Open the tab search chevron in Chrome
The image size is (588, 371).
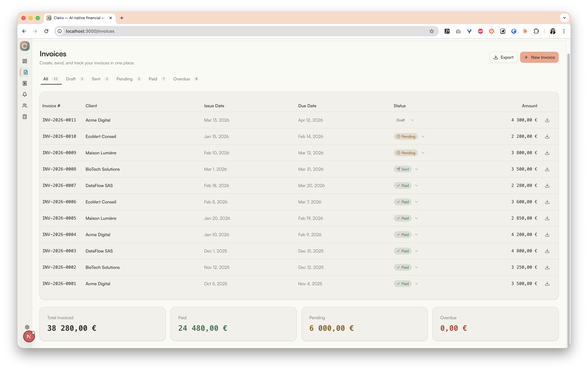[564, 18]
